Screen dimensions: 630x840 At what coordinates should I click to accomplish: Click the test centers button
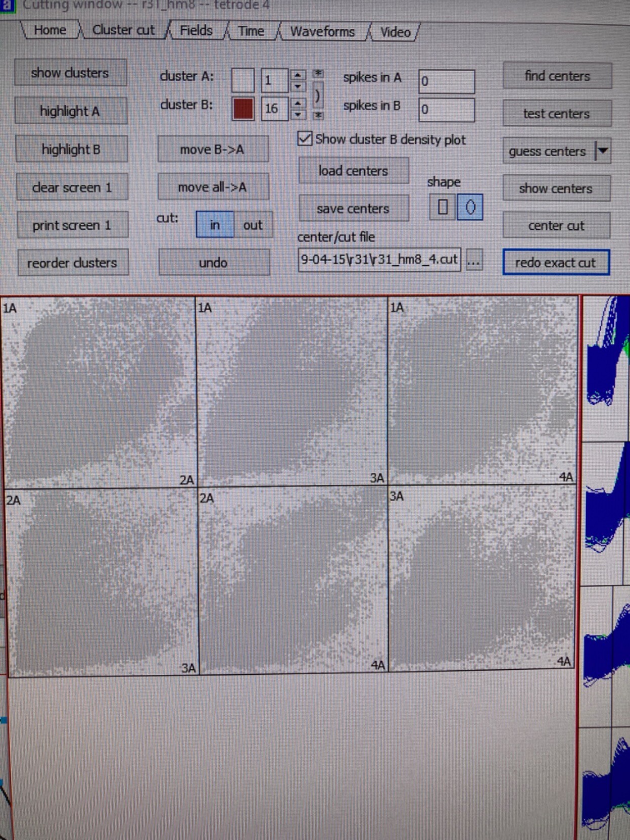tap(557, 114)
